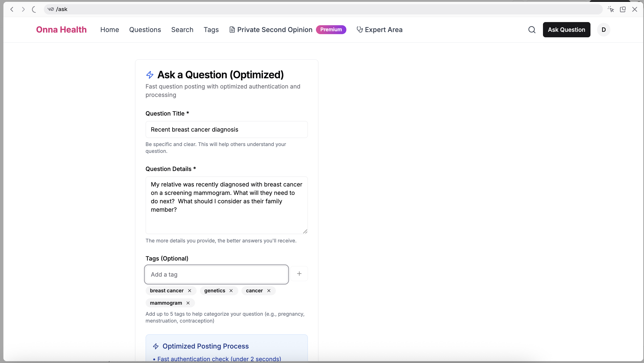Focus the Question Title input field

[x=226, y=129]
